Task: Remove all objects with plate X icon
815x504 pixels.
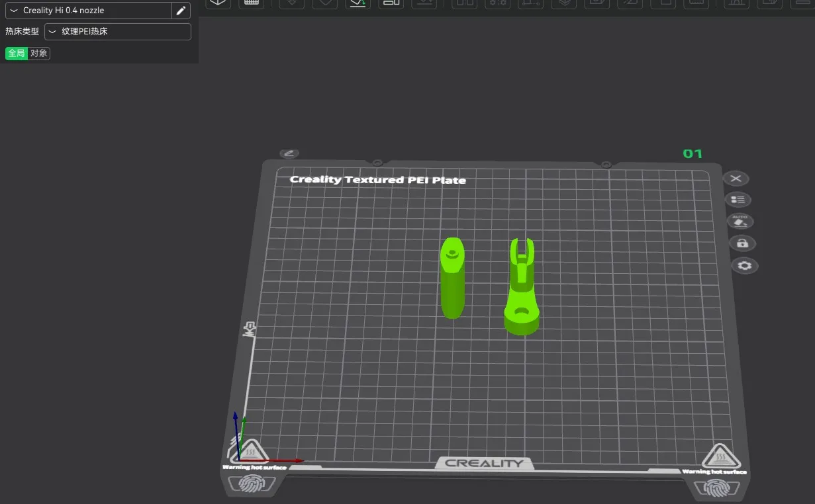Action: [736, 179]
